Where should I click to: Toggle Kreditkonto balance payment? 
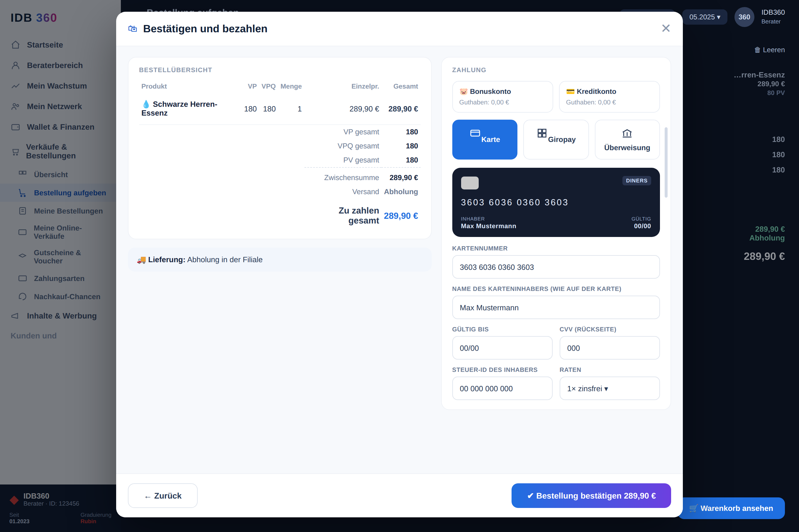pos(609,97)
